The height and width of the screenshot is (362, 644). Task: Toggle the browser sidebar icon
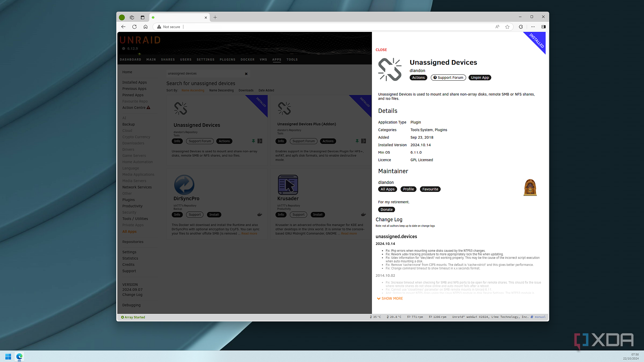543,27
